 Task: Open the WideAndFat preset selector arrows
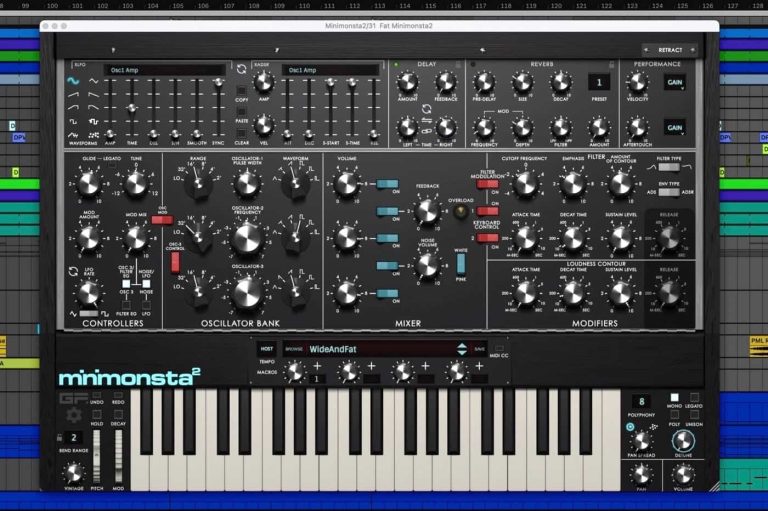461,349
